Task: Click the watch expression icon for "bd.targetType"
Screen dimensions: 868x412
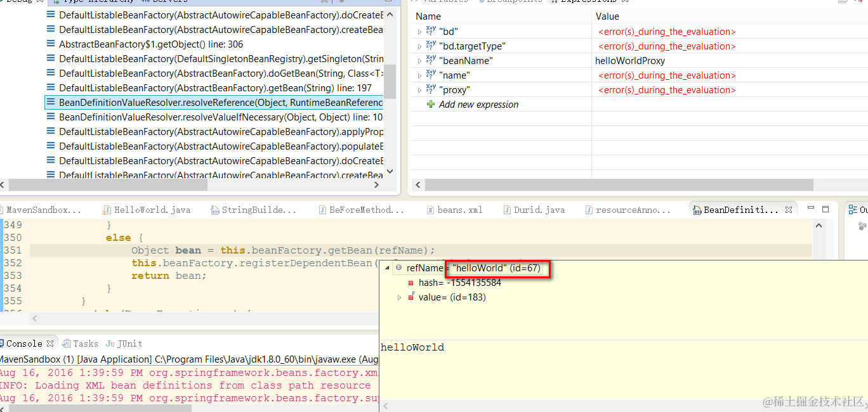Action: tap(431, 46)
